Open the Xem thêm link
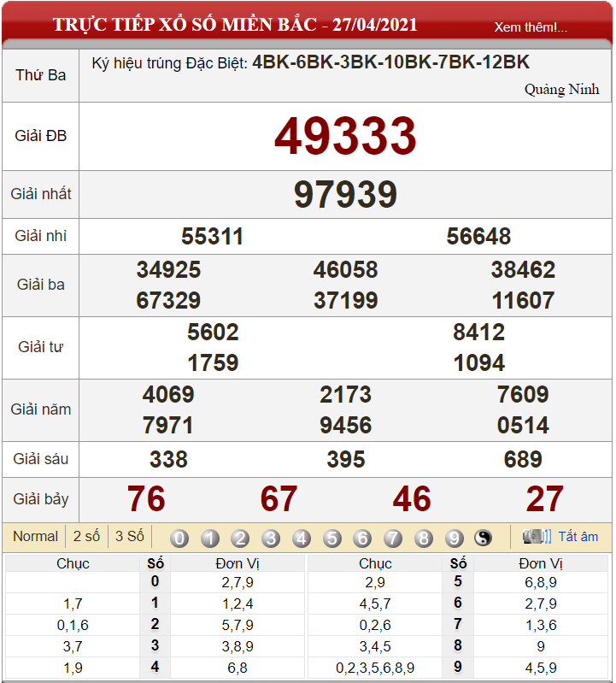This screenshot has height=683, width=616. [530, 27]
